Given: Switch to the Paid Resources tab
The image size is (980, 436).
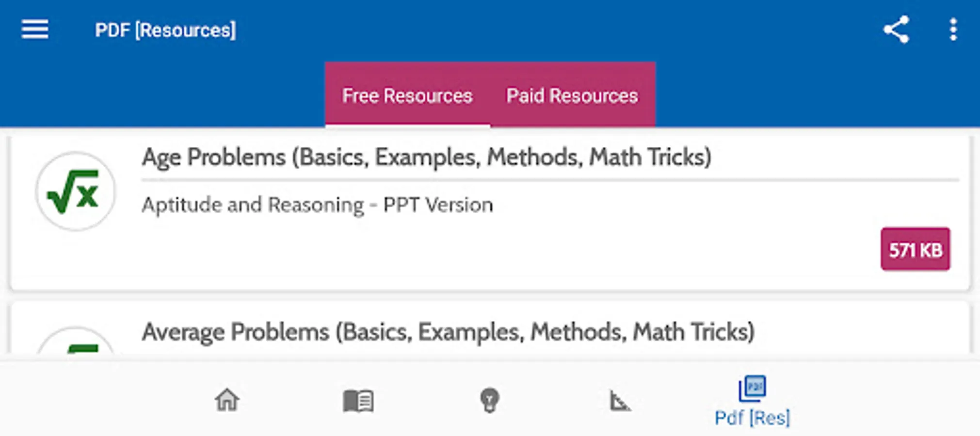Looking at the screenshot, I should 572,95.
